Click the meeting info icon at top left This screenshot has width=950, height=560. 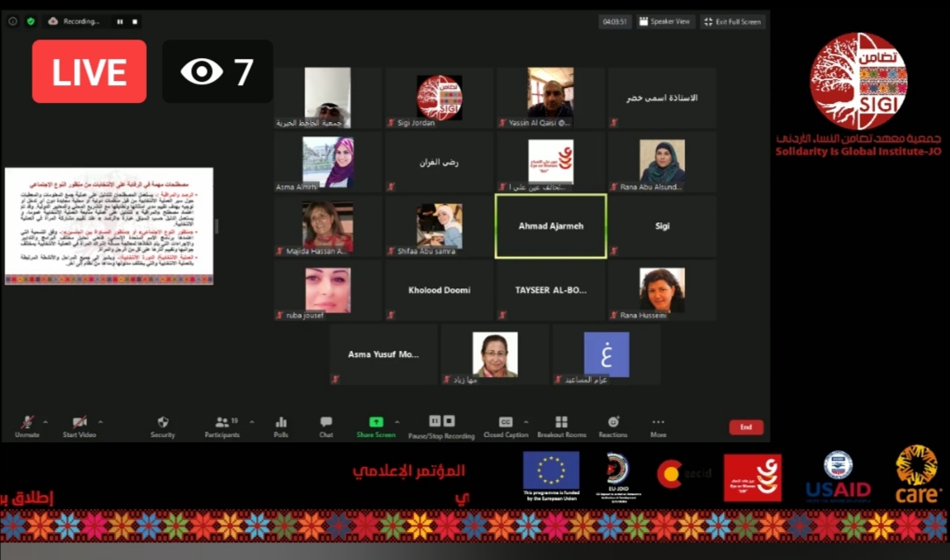[x=13, y=21]
